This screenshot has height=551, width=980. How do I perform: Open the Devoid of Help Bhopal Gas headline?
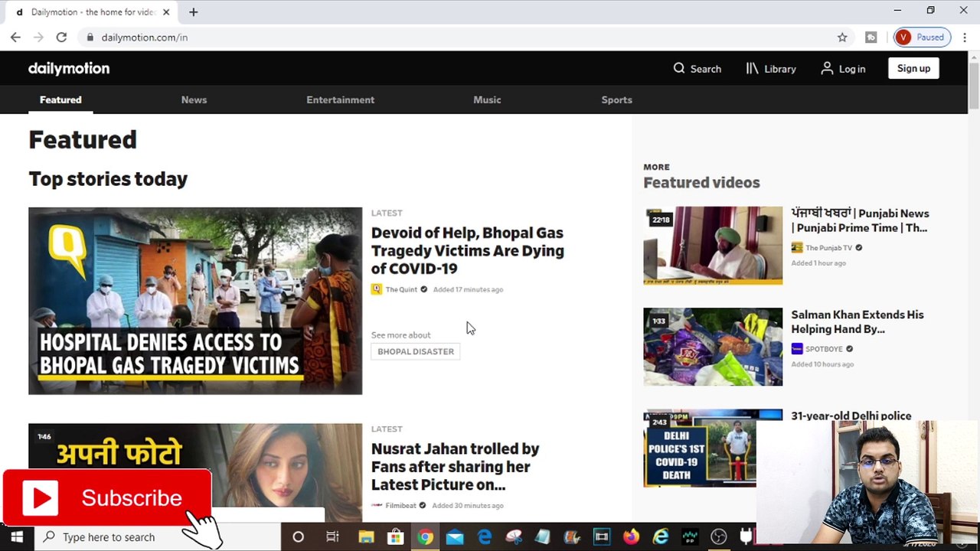467,250
